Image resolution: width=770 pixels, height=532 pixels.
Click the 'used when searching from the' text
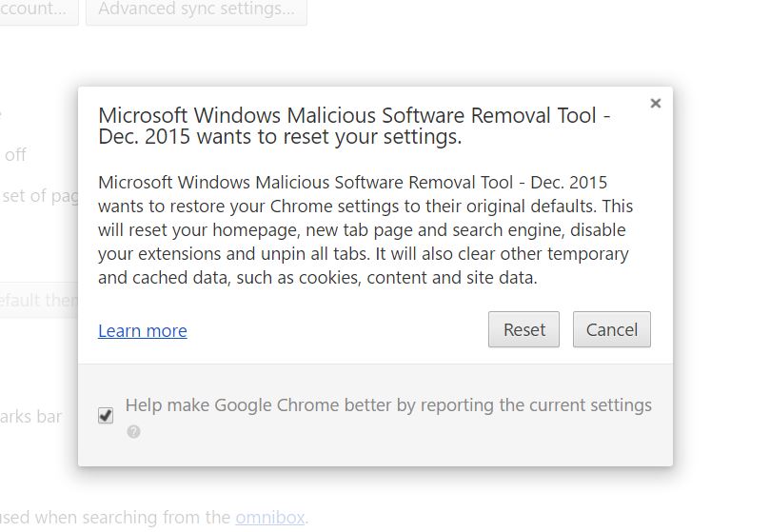click(x=115, y=518)
